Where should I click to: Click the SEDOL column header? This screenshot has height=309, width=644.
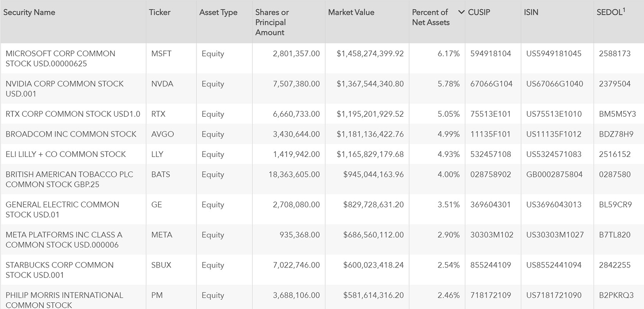click(x=609, y=12)
